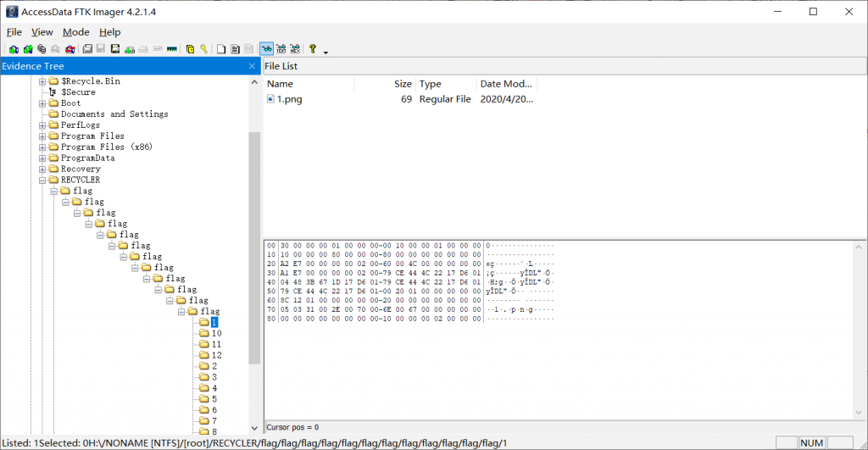868x450 pixels.
Task: Sort file list by Name column
Action: click(x=309, y=84)
